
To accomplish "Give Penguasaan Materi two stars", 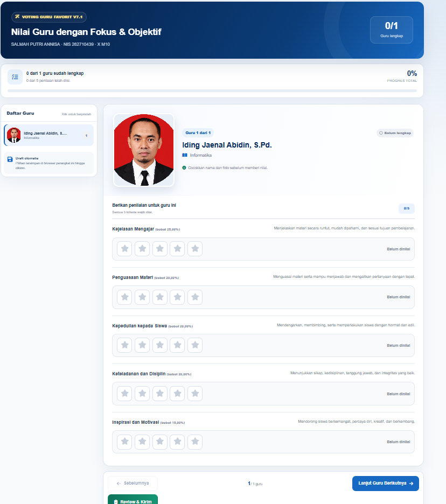I will [142, 297].
